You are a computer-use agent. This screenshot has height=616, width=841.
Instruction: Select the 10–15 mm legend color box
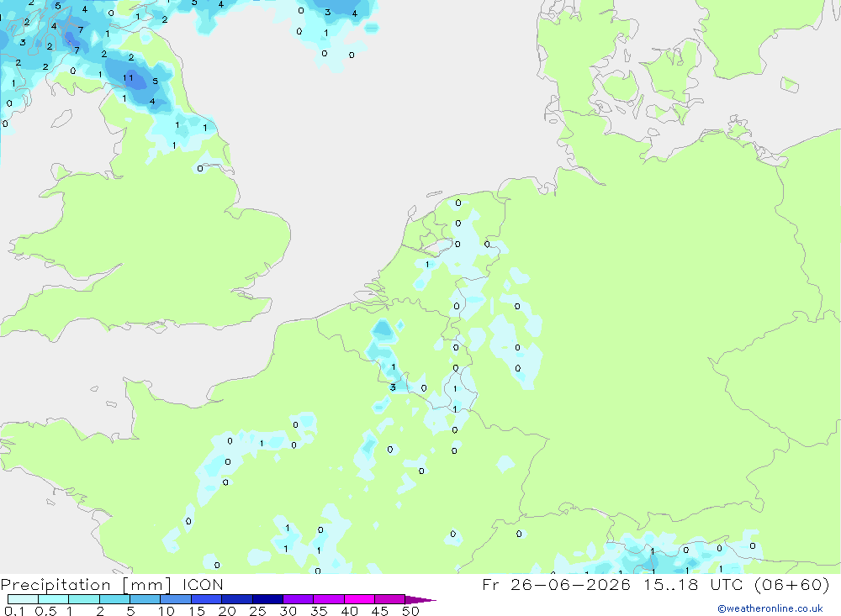pyautogui.click(x=176, y=599)
